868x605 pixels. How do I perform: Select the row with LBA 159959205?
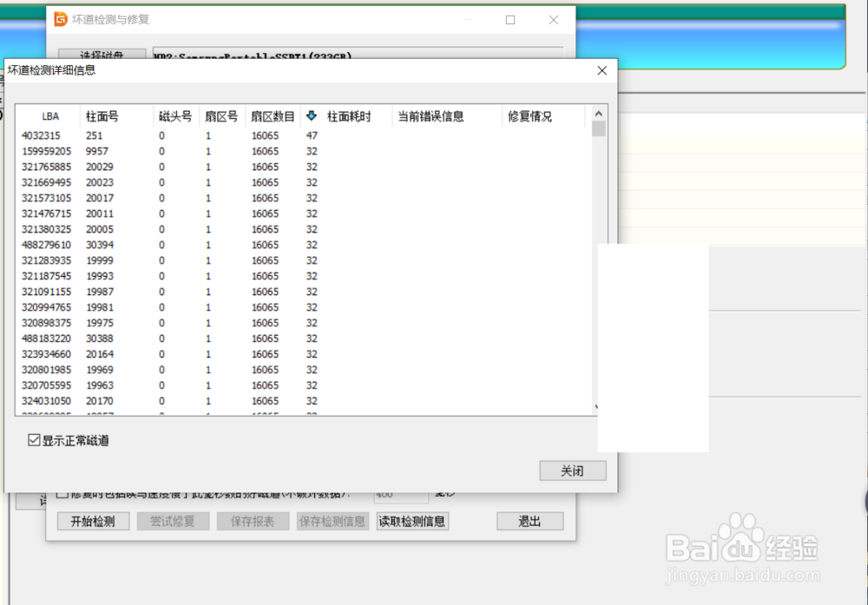305,151
